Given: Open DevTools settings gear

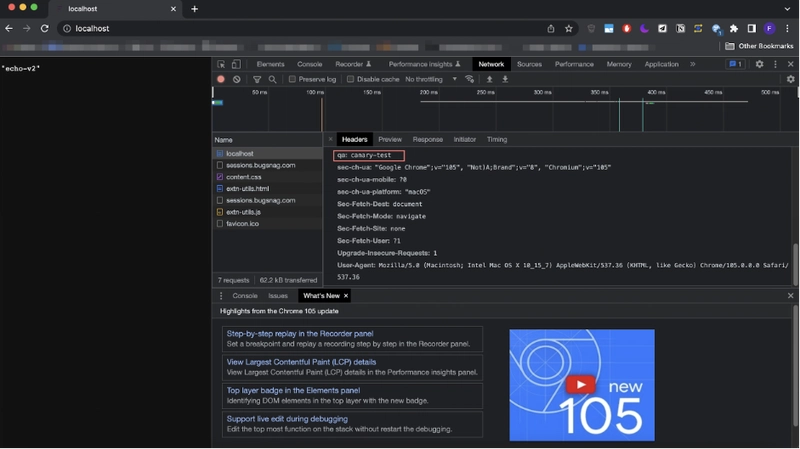Looking at the screenshot, I should pyautogui.click(x=759, y=64).
